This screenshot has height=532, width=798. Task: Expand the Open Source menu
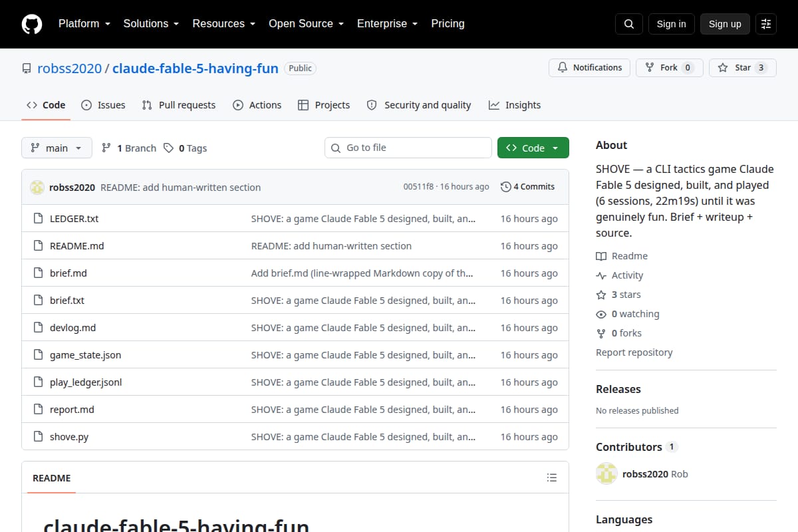pos(307,23)
